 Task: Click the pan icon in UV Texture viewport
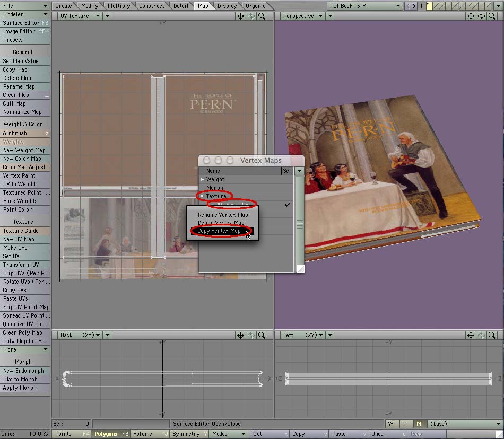[240, 16]
